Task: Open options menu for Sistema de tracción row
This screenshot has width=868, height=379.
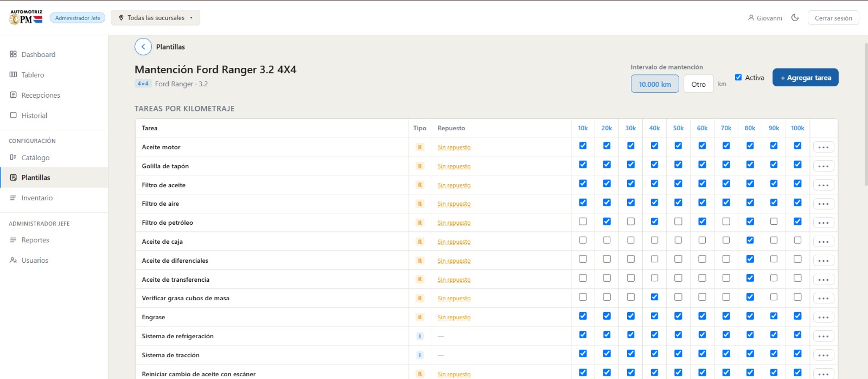Action: [x=824, y=355]
